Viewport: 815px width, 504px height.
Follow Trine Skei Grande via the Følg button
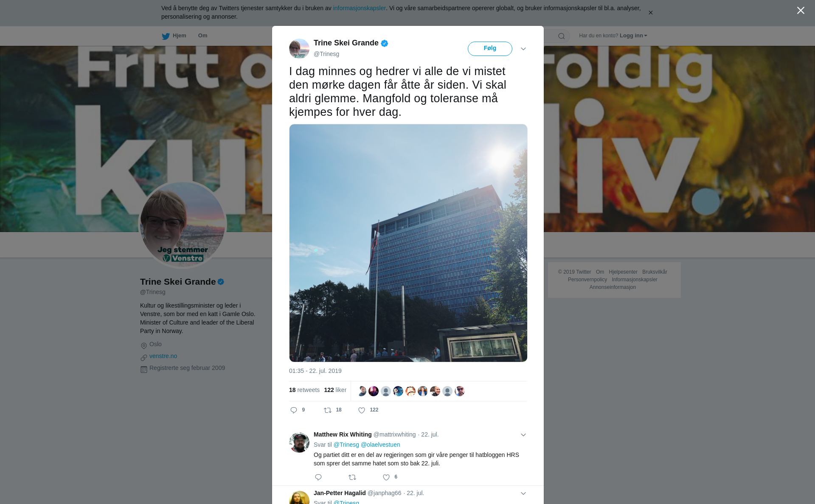pyautogui.click(x=490, y=48)
